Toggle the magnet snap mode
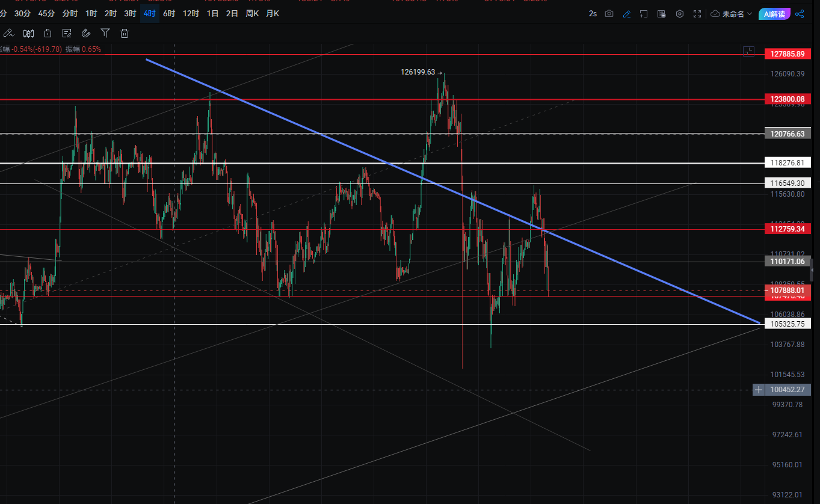Viewport: 820px width, 504px height. point(86,33)
